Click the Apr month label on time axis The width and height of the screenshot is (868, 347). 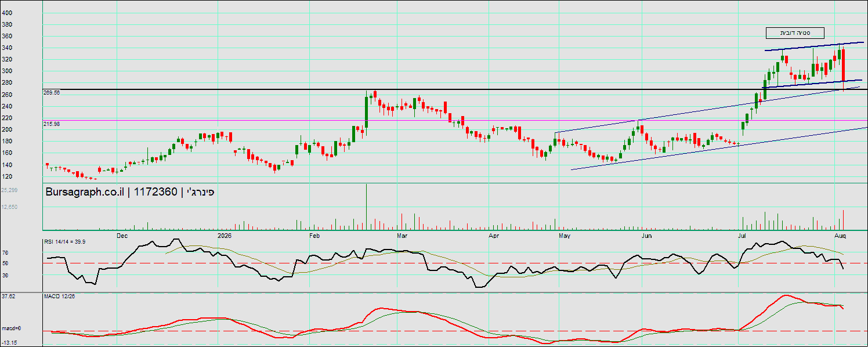point(494,236)
